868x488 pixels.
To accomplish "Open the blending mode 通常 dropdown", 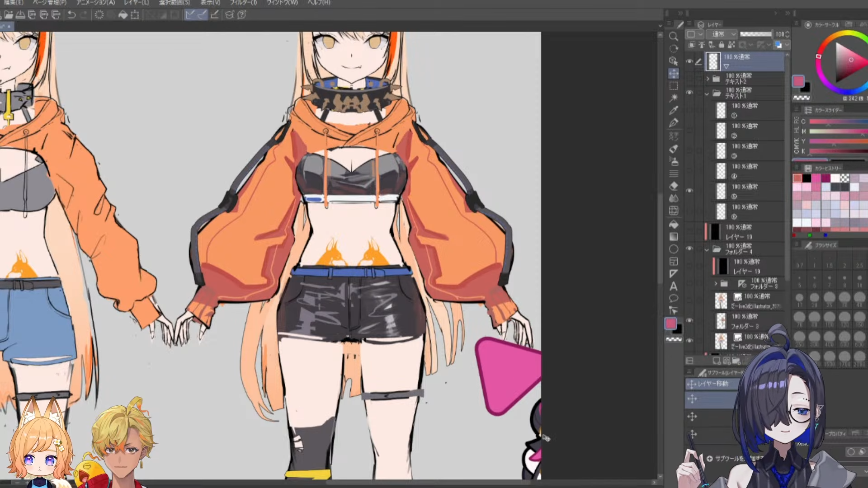I will tap(722, 34).
